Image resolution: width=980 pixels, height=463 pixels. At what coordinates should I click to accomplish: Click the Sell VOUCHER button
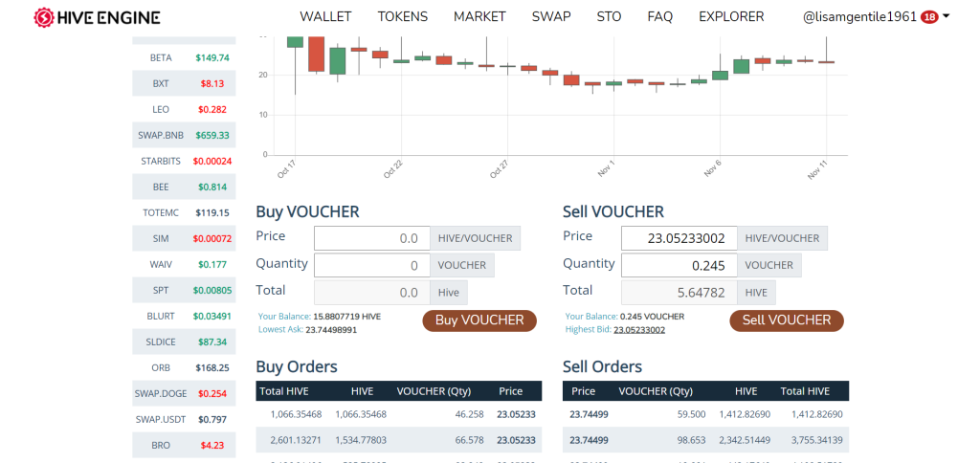pyautogui.click(x=787, y=320)
